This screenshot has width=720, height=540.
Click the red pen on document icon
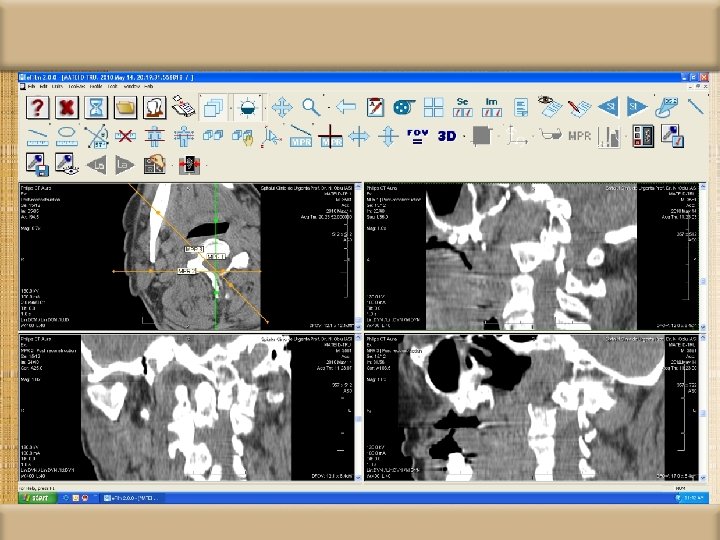pos(579,107)
